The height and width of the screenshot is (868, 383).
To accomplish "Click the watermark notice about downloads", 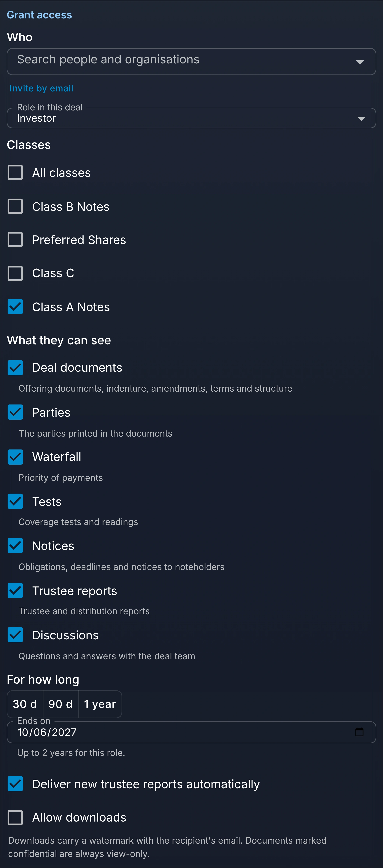I will pyautogui.click(x=167, y=847).
